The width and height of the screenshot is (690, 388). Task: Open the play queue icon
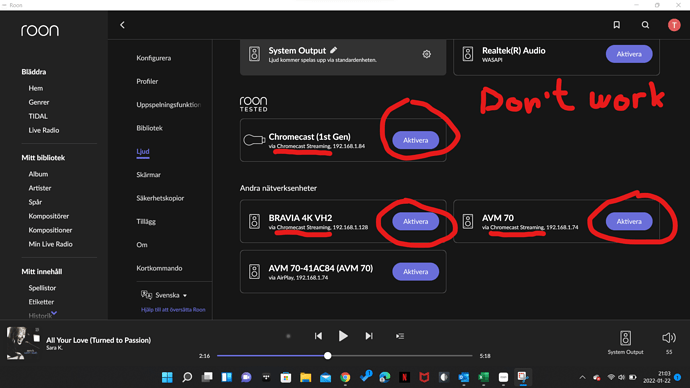click(x=400, y=336)
